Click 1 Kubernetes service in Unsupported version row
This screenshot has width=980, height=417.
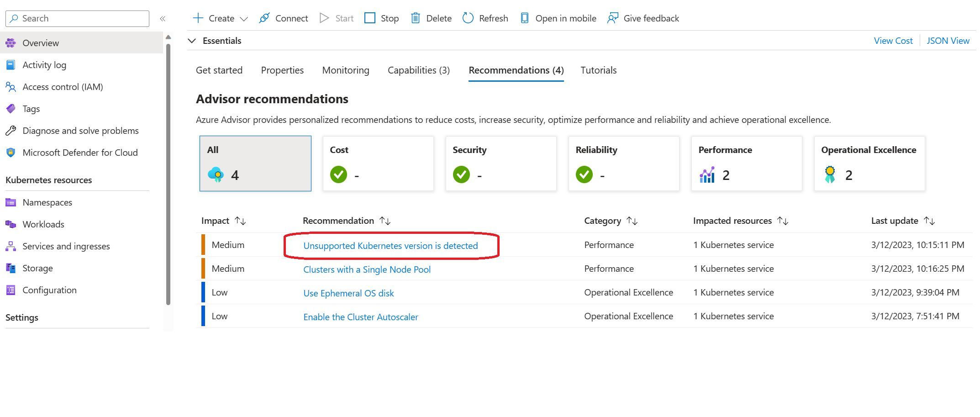tap(733, 245)
